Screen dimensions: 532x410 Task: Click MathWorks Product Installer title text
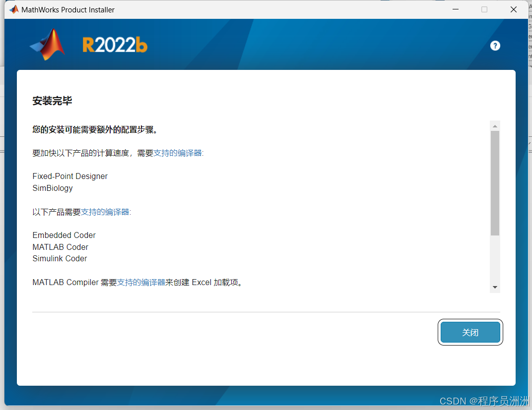coord(68,10)
